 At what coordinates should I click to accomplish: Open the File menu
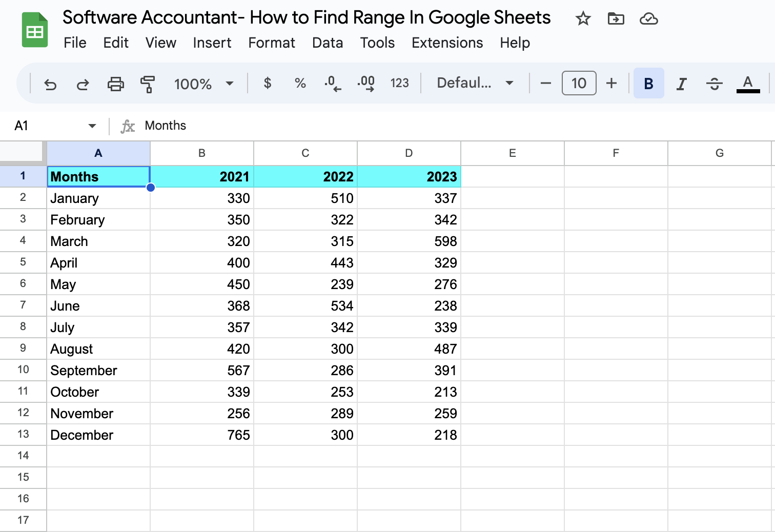(x=75, y=43)
